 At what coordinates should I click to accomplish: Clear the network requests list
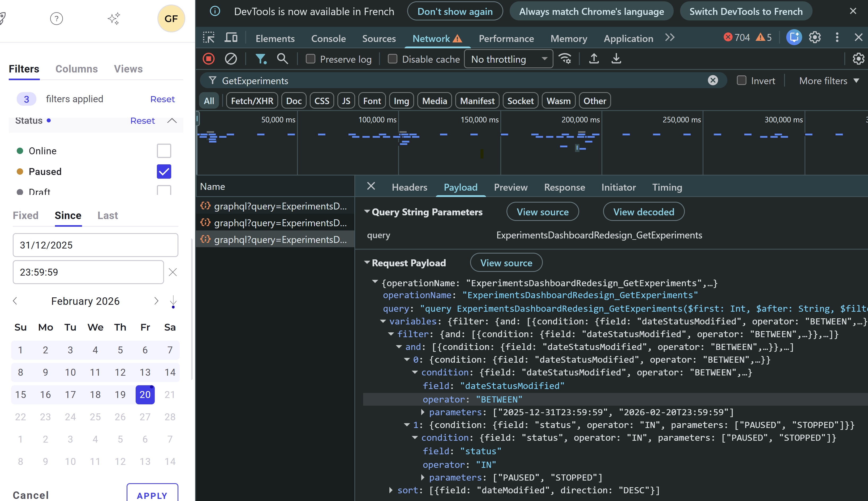coord(230,58)
